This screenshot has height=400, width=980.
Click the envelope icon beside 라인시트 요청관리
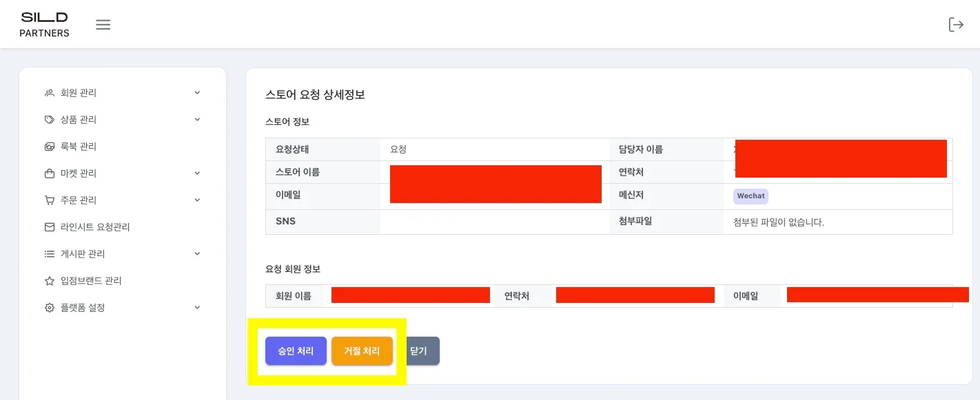tap(50, 227)
